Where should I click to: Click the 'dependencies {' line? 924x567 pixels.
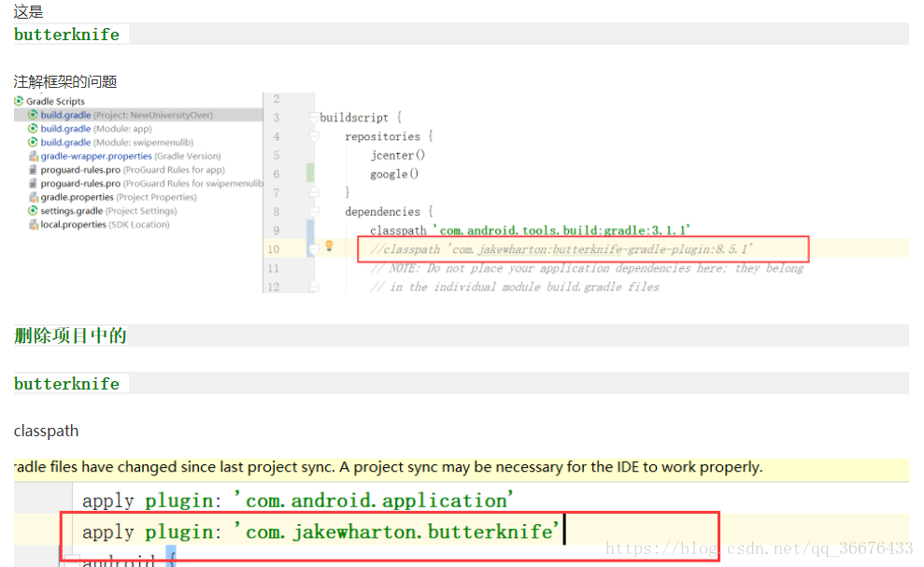389,212
